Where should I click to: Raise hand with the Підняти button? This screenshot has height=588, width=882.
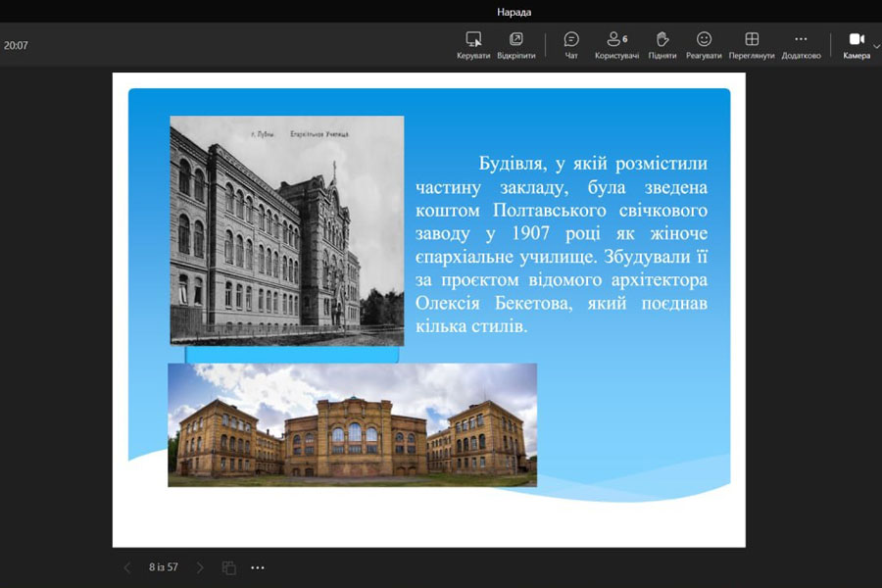tap(662, 44)
